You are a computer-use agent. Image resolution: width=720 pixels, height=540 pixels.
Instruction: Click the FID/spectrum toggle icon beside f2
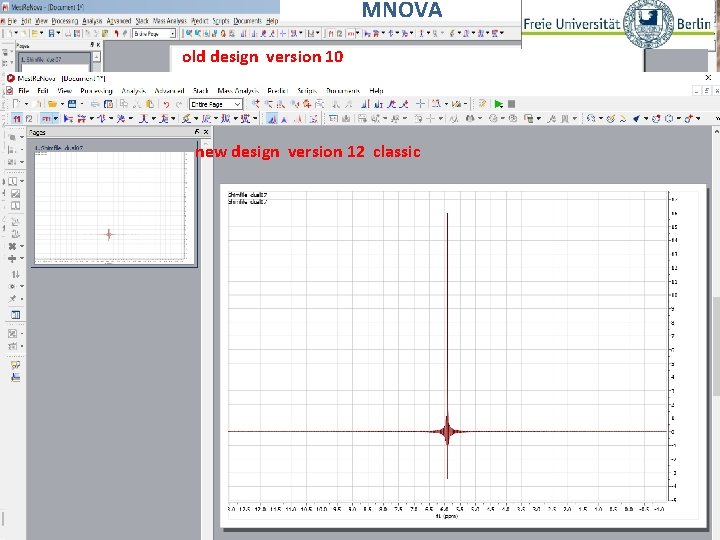[x=46, y=119]
